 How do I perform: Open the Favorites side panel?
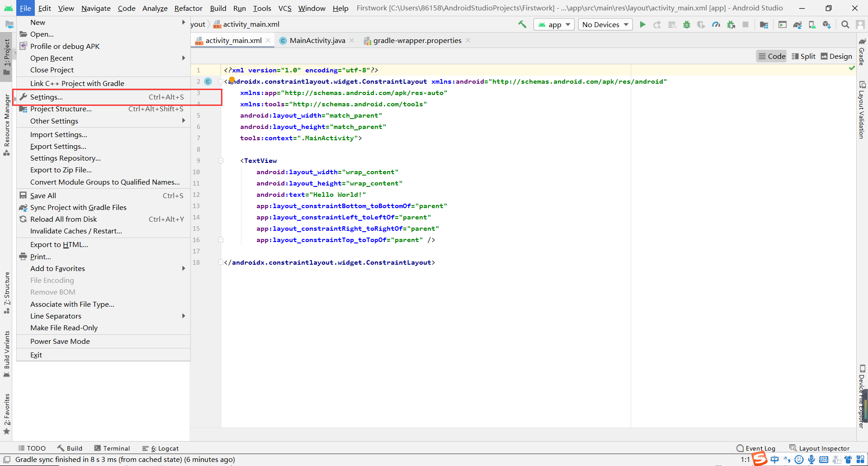(x=6, y=414)
